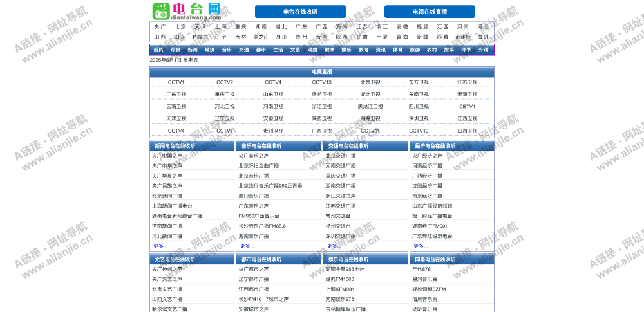Screen dimensions: 644x312
Task: Open 轻松调频EZFM station
Action: [x=429, y=289]
